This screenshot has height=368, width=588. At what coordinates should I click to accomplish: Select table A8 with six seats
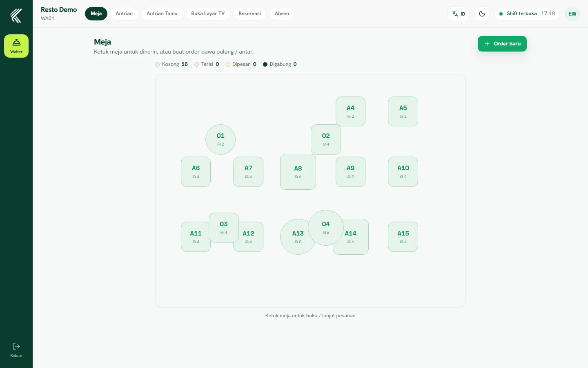tap(298, 172)
